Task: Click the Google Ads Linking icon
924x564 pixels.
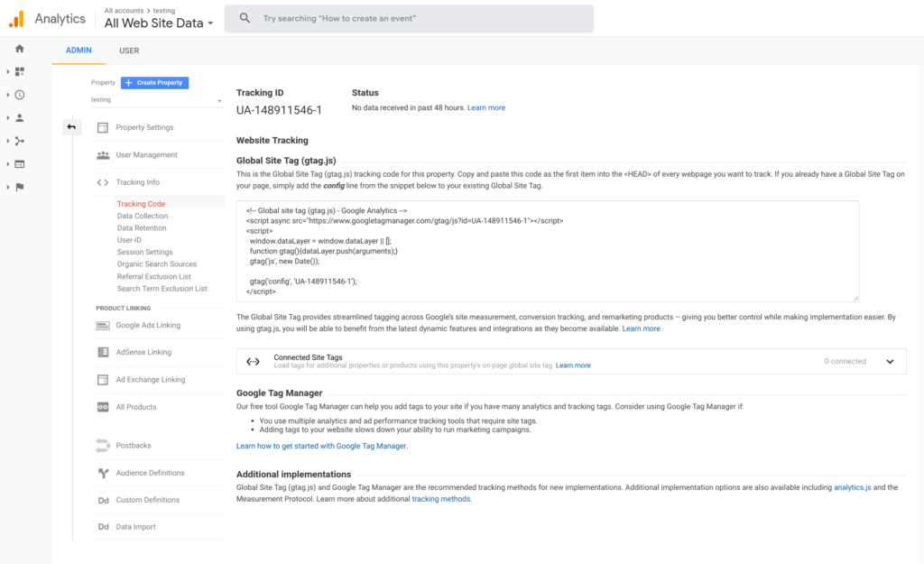Action: [x=103, y=326]
